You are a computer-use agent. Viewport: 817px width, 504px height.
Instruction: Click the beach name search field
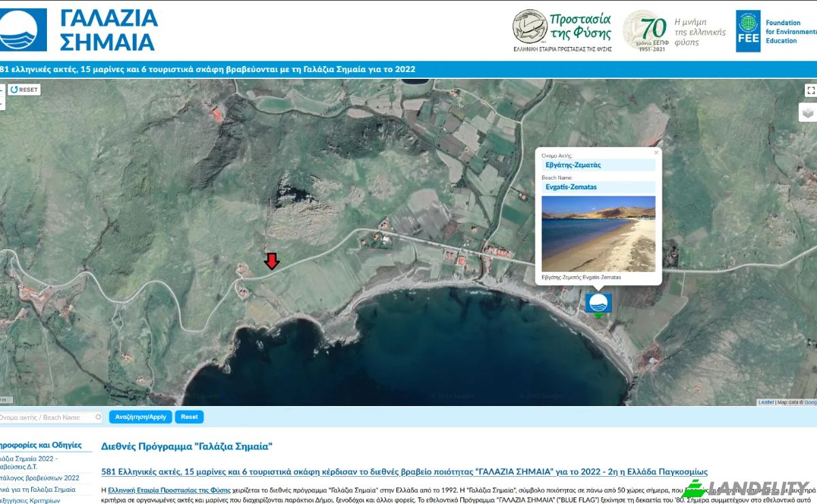(49, 417)
